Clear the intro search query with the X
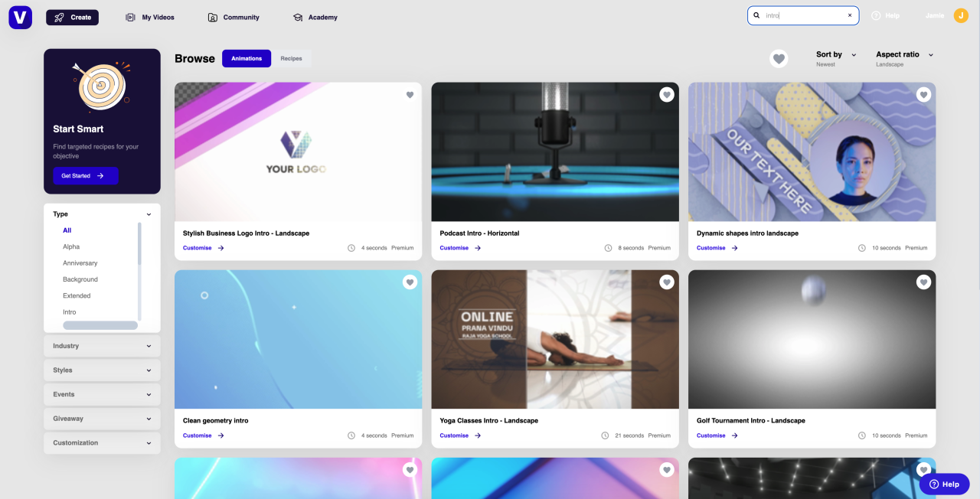980x499 pixels. point(849,15)
